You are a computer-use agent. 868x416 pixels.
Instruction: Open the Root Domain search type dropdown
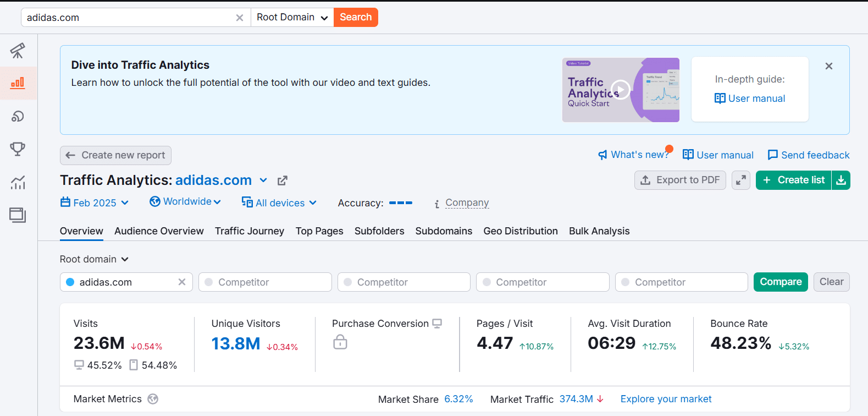click(x=292, y=17)
